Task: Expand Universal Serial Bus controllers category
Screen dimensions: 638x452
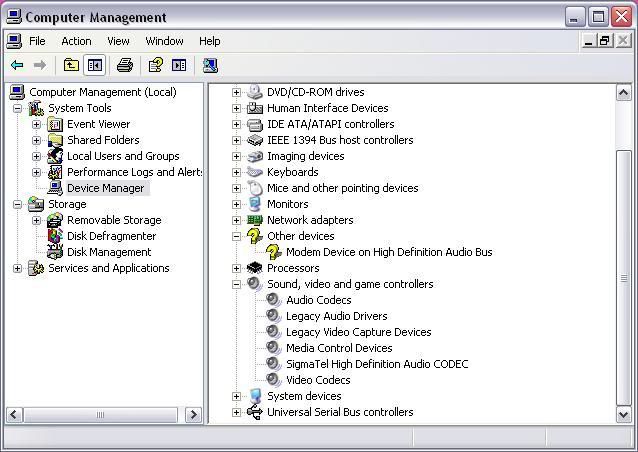Action: tap(236, 413)
